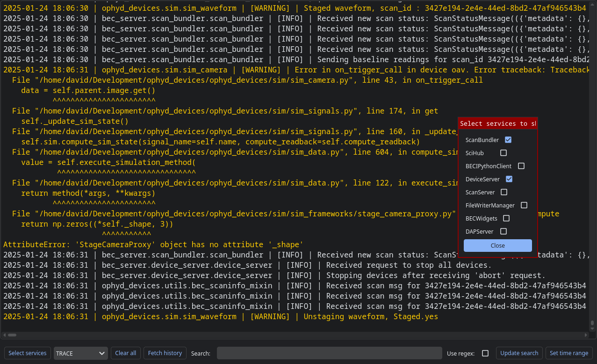Uncheck the ScanBundler service checkbox
This screenshot has width=597, height=364.
click(508, 140)
